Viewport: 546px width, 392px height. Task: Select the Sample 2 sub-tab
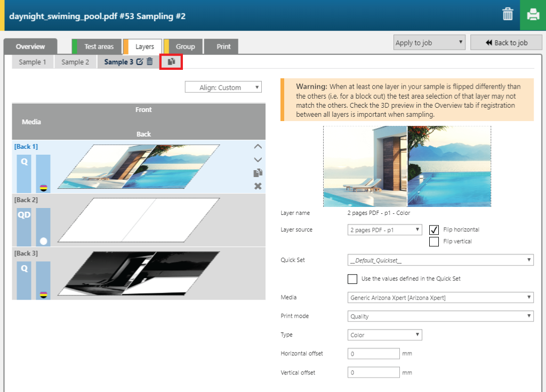pos(75,62)
